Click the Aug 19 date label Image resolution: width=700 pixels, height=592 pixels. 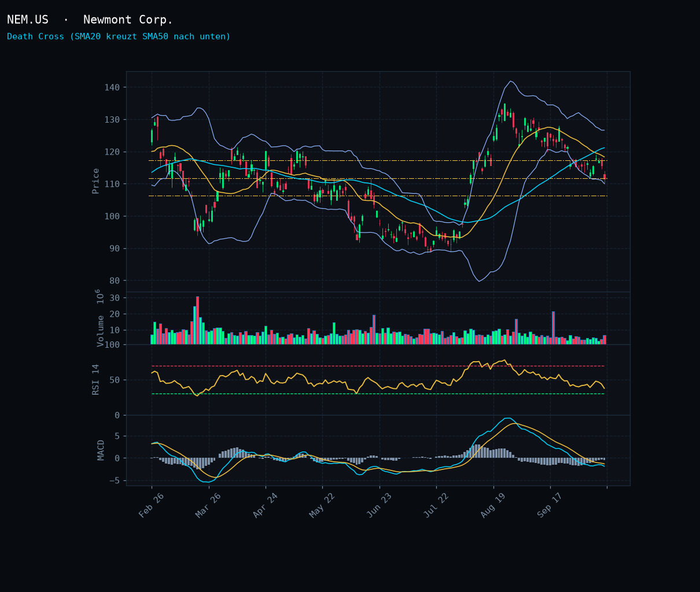492,505
